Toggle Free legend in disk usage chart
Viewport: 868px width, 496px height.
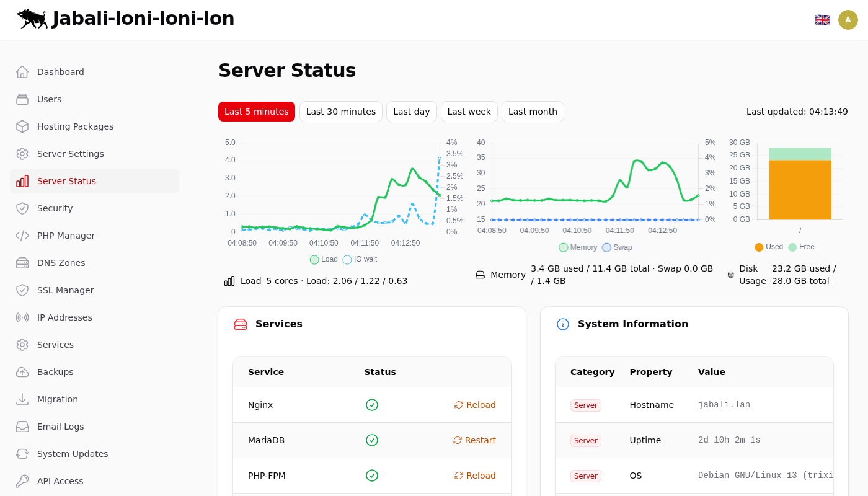point(801,247)
